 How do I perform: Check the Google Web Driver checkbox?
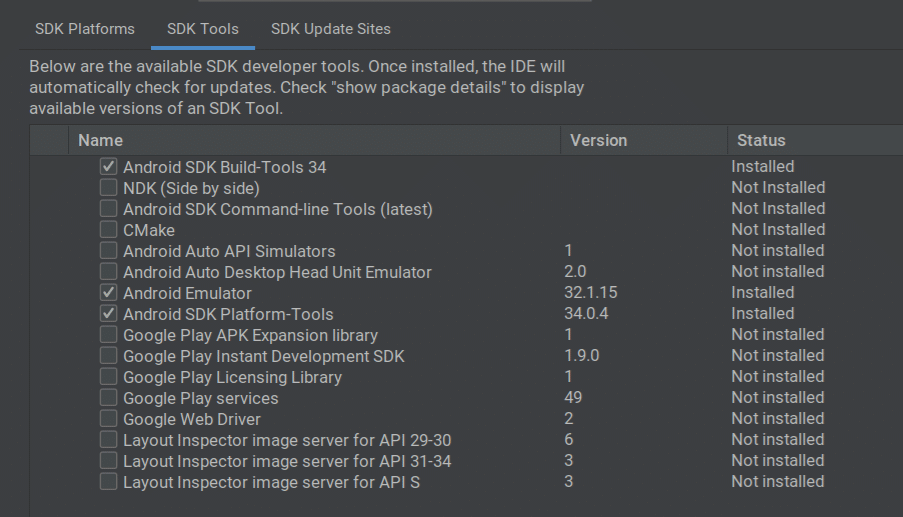coord(108,419)
